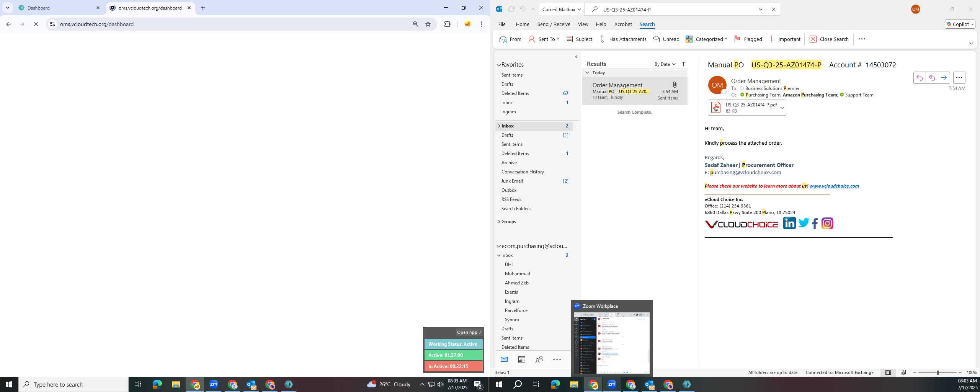980x392 pixels.
Task: Click the Close Search button
Action: [829, 39]
